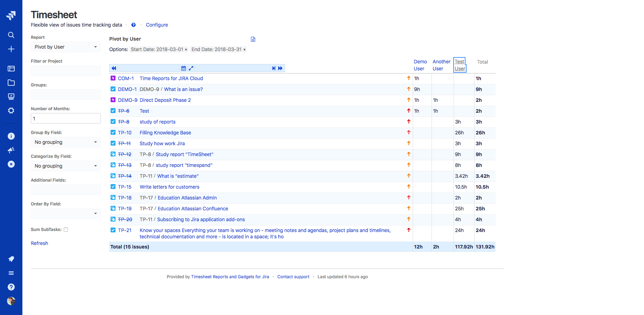The image size is (644, 315).
Task: Expand the Group By Field dropdown
Action: click(x=65, y=142)
